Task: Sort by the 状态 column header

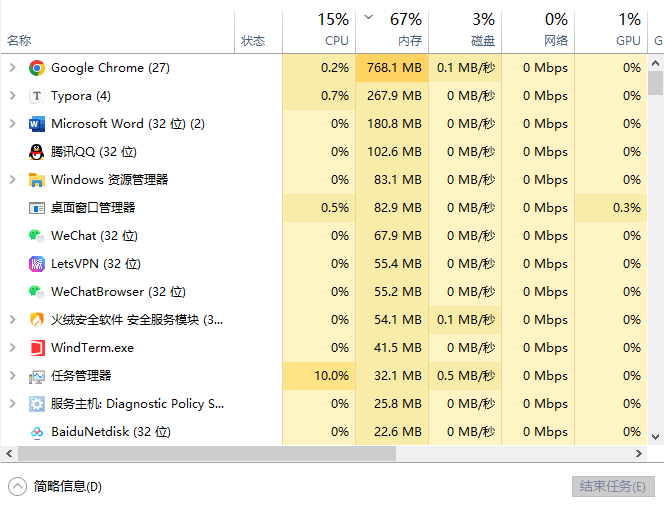Action: (258, 32)
